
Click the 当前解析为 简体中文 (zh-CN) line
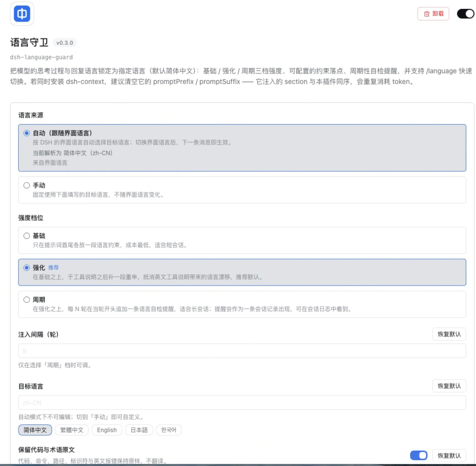(x=73, y=153)
